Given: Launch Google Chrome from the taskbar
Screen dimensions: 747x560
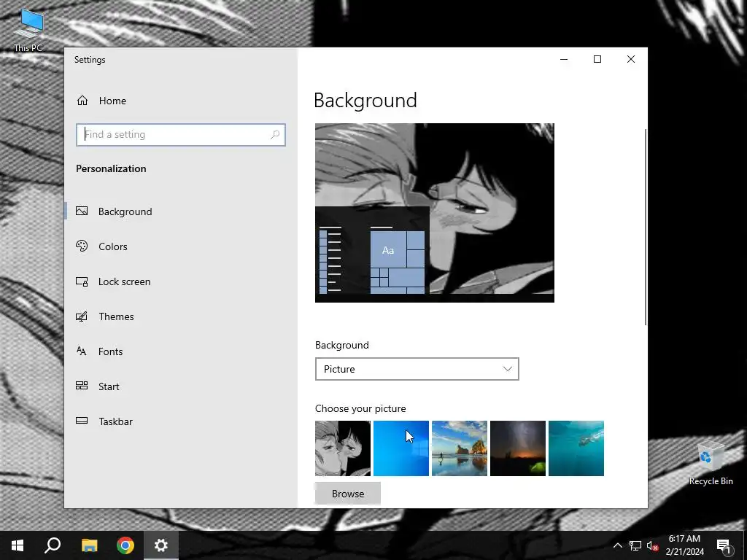Looking at the screenshot, I should tap(125, 545).
